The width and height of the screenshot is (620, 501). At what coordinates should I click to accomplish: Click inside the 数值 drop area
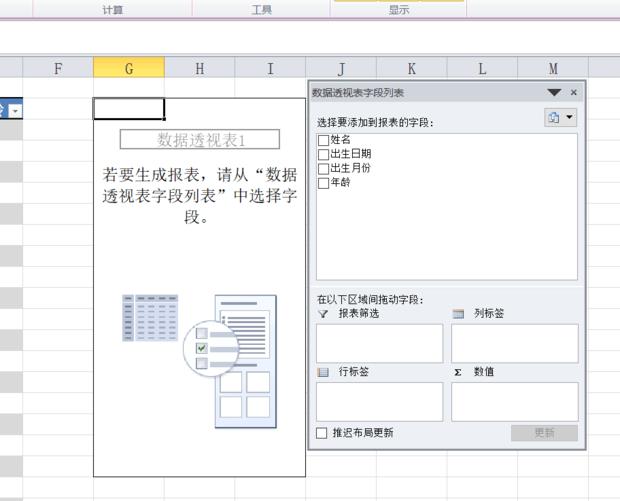[514, 401]
